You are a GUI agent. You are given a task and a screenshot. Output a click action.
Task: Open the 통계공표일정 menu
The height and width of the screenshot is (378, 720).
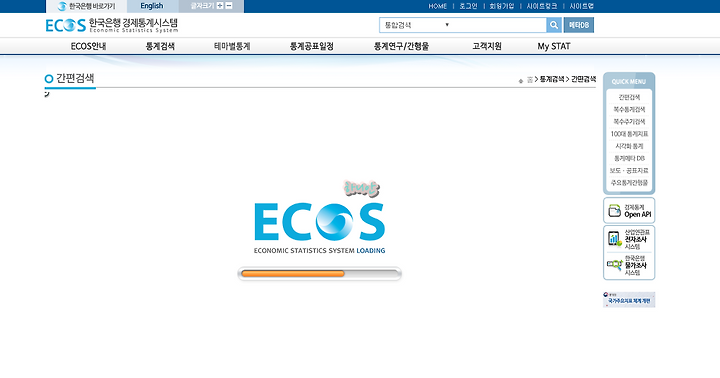click(312, 46)
